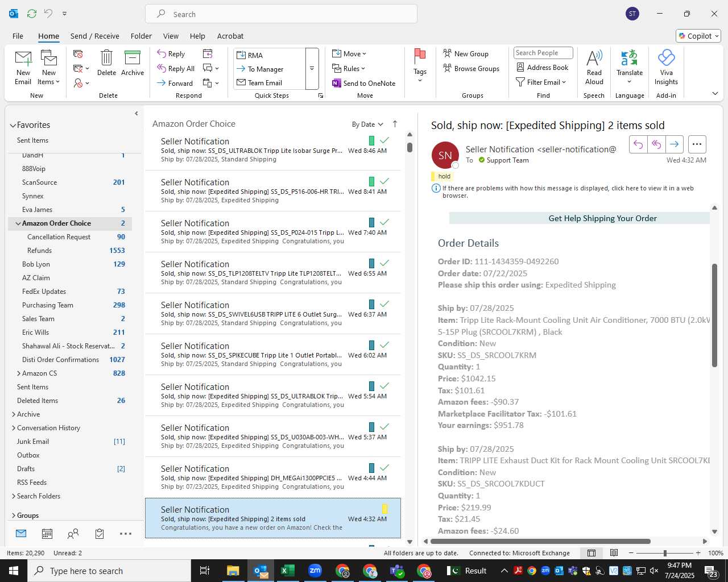Open the Acrobat tab
The image size is (728, 582).
[x=230, y=36]
